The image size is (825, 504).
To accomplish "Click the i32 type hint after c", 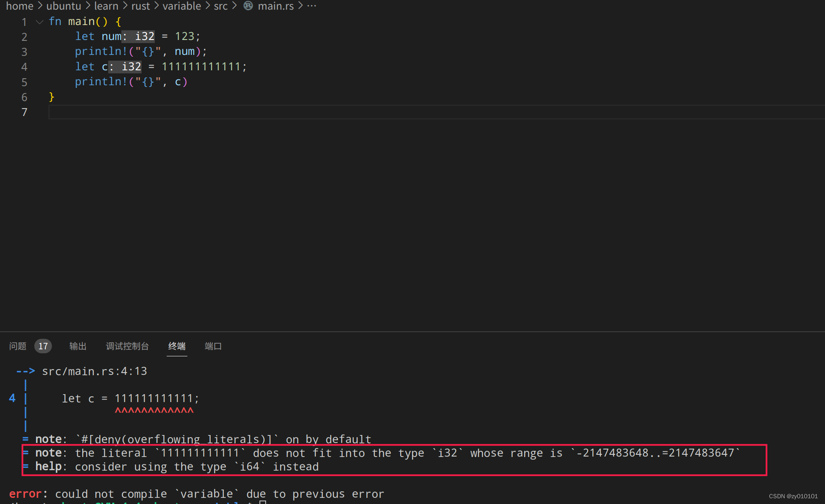I will pyautogui.click(x=125, y=67).
